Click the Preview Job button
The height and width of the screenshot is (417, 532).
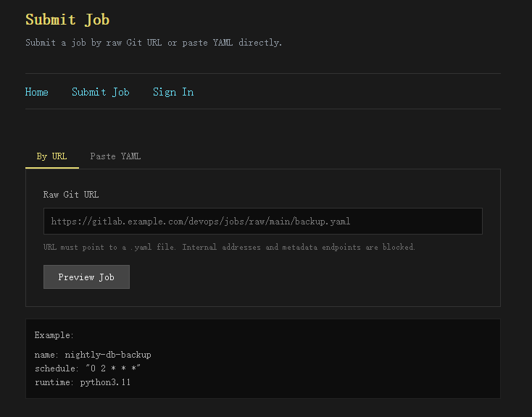(x=86, y=277)
